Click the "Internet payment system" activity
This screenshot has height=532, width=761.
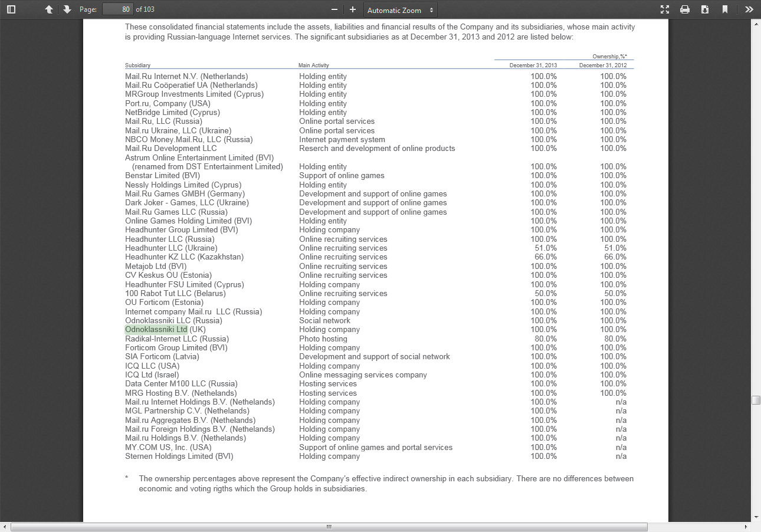(x=342, y=140)
